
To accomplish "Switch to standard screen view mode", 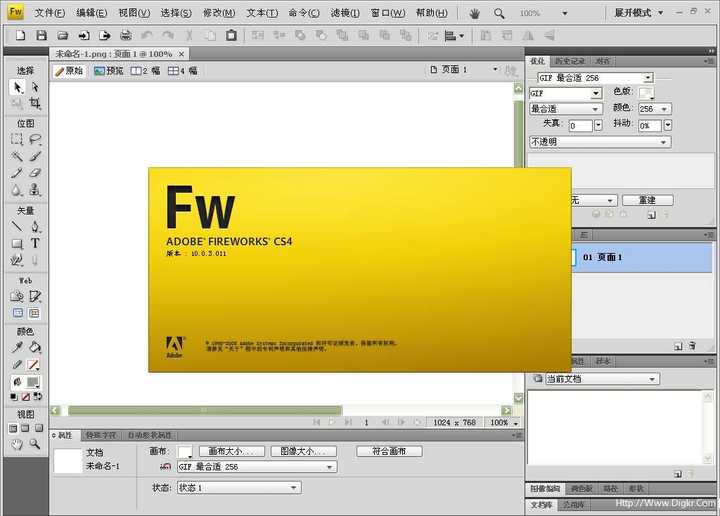I will 13,428.
